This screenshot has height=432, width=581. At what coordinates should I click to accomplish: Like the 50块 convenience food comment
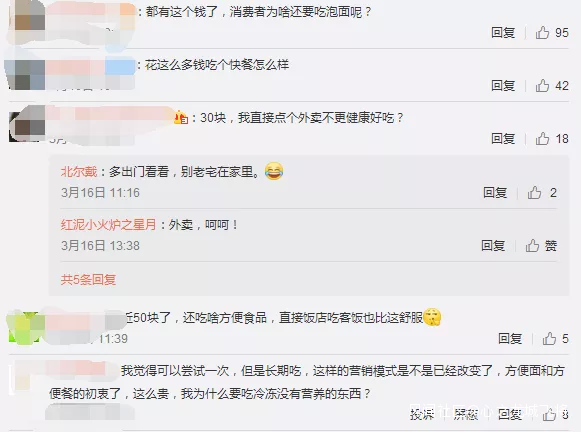549,338
